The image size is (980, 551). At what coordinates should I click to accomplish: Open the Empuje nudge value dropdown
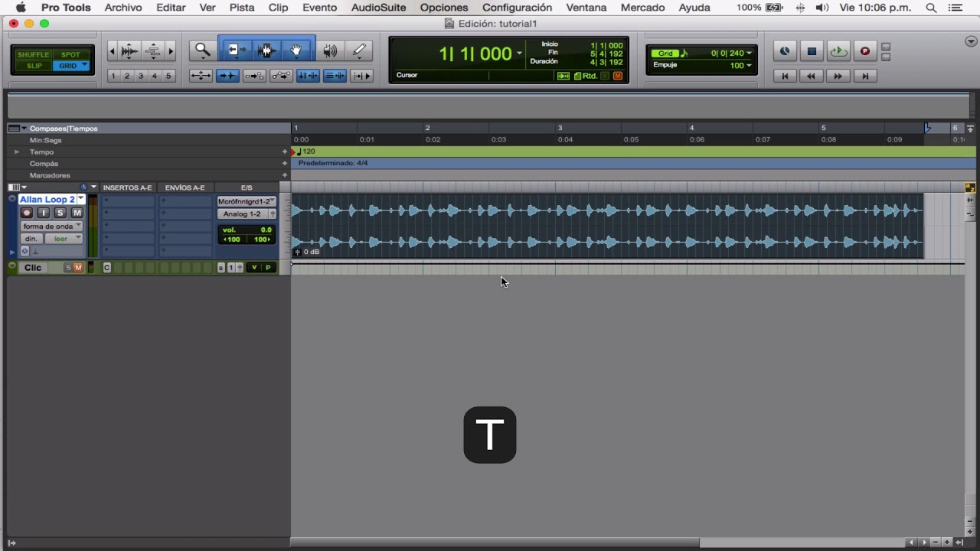(x=749, y=66)
